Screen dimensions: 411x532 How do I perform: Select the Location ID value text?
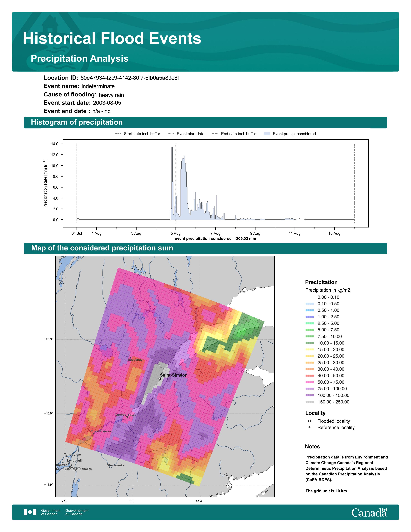[x=130, y=78]
